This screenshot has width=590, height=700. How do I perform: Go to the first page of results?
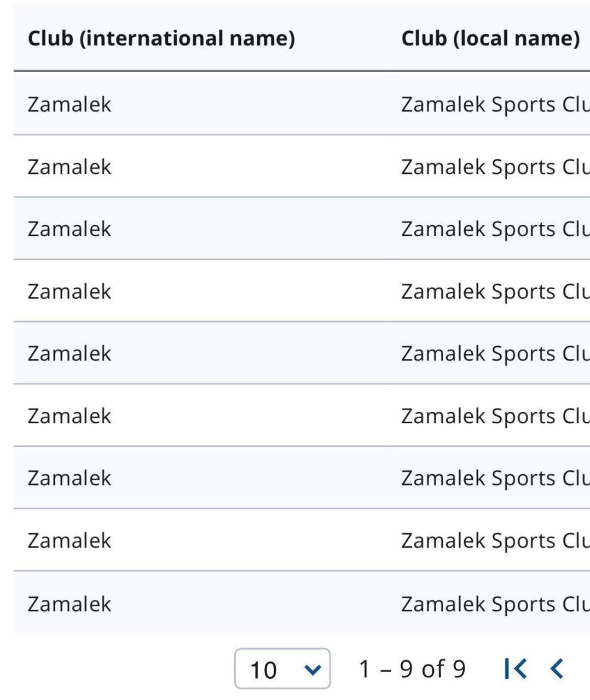(x=515, y=668)
